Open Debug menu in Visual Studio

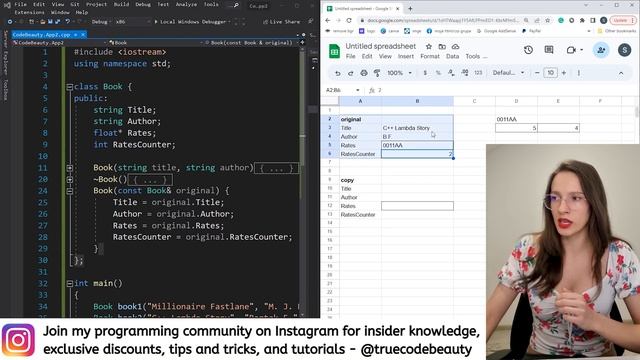coord(143,4)
